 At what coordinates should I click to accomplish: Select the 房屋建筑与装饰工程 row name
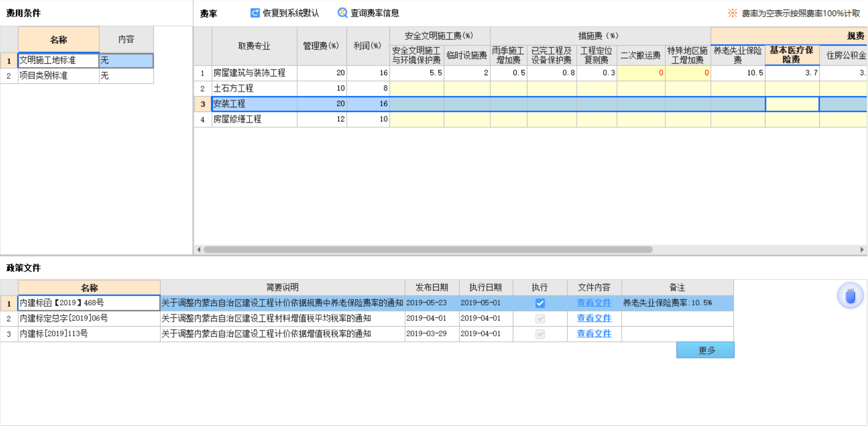(x=254, y=73)
